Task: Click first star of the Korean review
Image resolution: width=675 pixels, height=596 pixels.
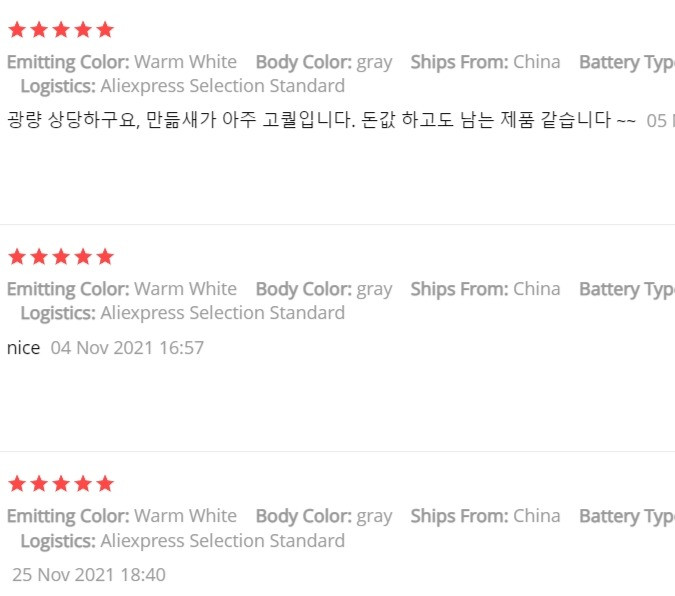Action: pyautogui.click(x=17, y=30)
